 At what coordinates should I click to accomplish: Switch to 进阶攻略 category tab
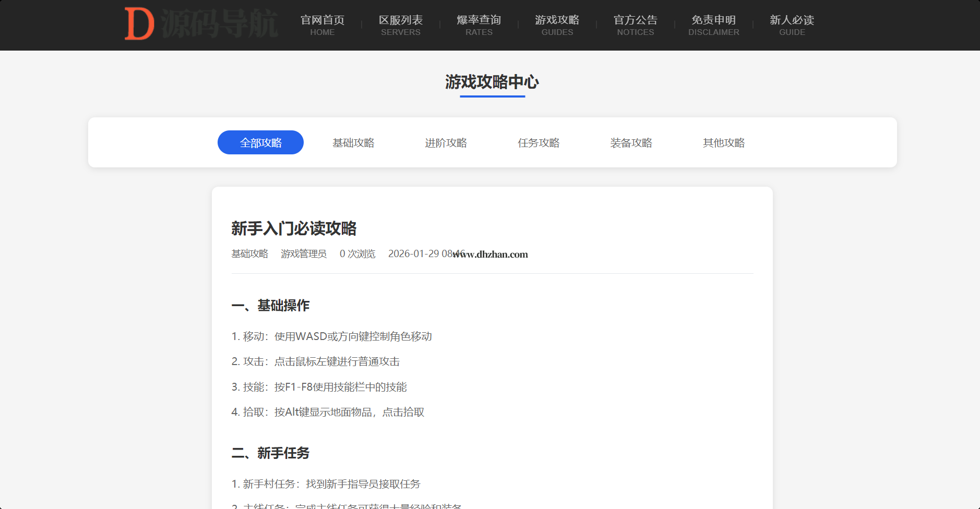click(x=446, y=142)
